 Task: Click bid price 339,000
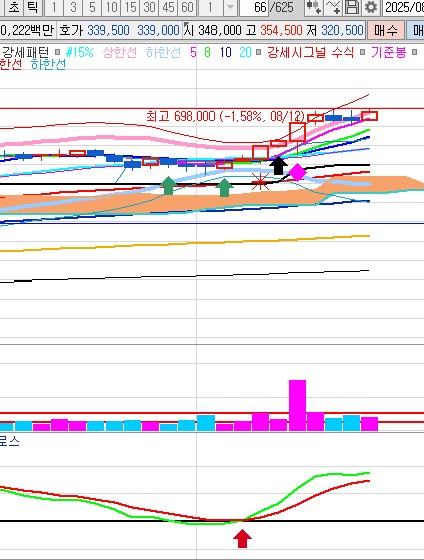pyautogui.click(x=158, y=30)
